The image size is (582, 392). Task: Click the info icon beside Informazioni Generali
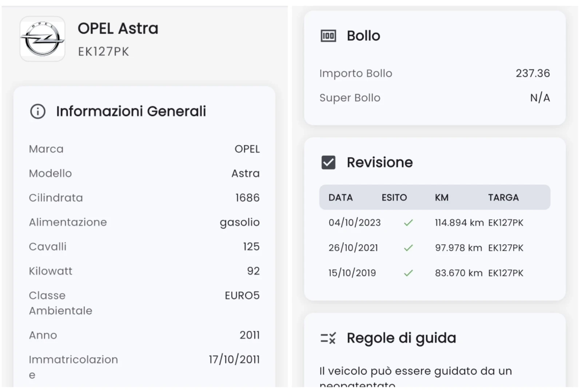pyautogui.click(x=38, y=111)
